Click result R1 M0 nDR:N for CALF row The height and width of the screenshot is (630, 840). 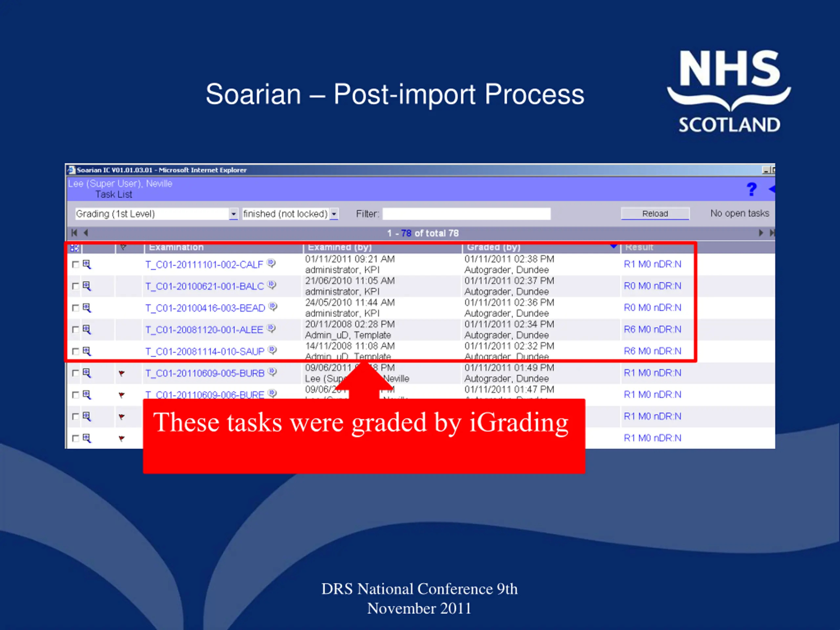[x=652, y=264]
